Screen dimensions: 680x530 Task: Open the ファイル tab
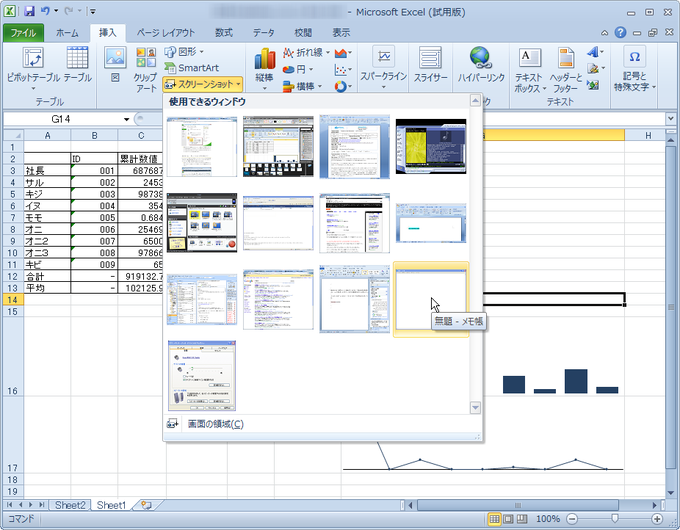pos(23,33)
